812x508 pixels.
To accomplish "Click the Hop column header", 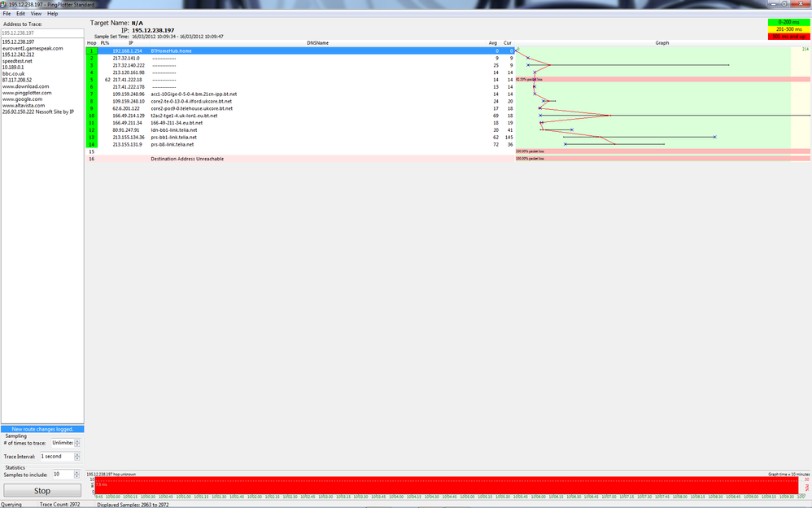I will tap(92, 43).
